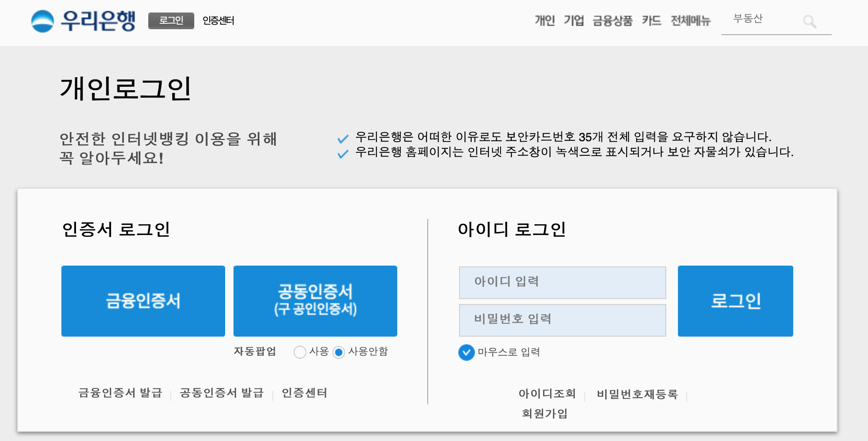Click the notice about 보안카드번호 35개
The width and height of the screenshot is (868, 441).
[563, 137]
